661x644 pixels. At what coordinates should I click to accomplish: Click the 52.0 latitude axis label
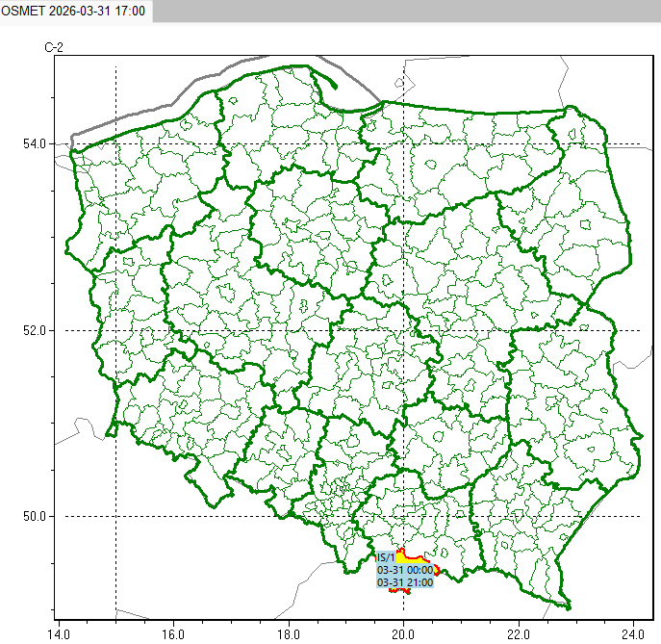(x=35, y=330)
